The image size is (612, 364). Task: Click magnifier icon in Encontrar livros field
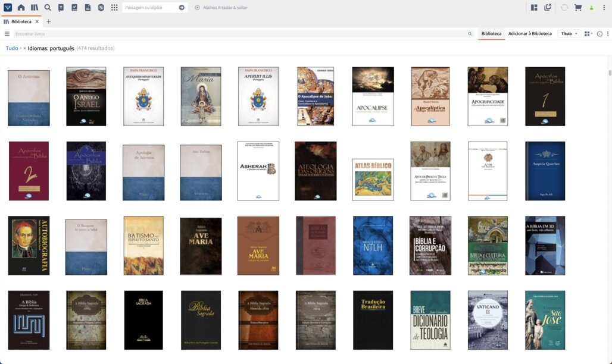tap(470, 34)
